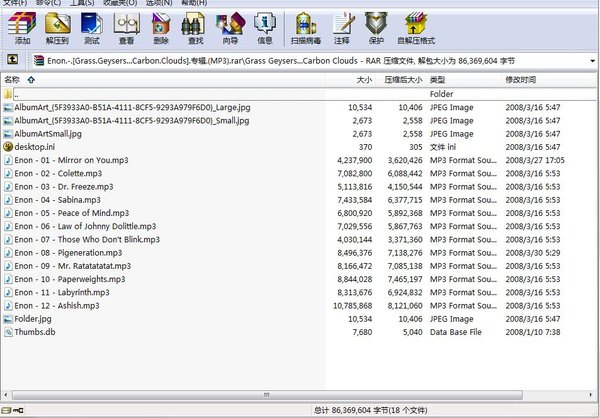
Task: Click the left arrow of horizontal scrollbar
Action: point(5,395)
